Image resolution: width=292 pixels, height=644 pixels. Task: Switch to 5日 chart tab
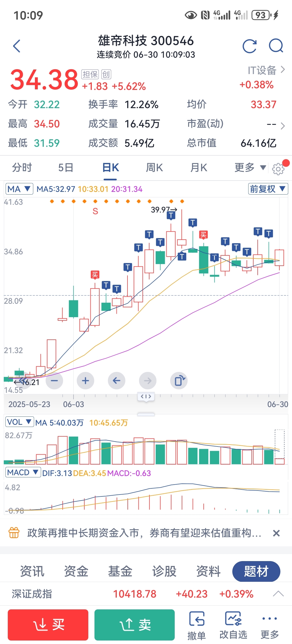[x=66, y=168]
